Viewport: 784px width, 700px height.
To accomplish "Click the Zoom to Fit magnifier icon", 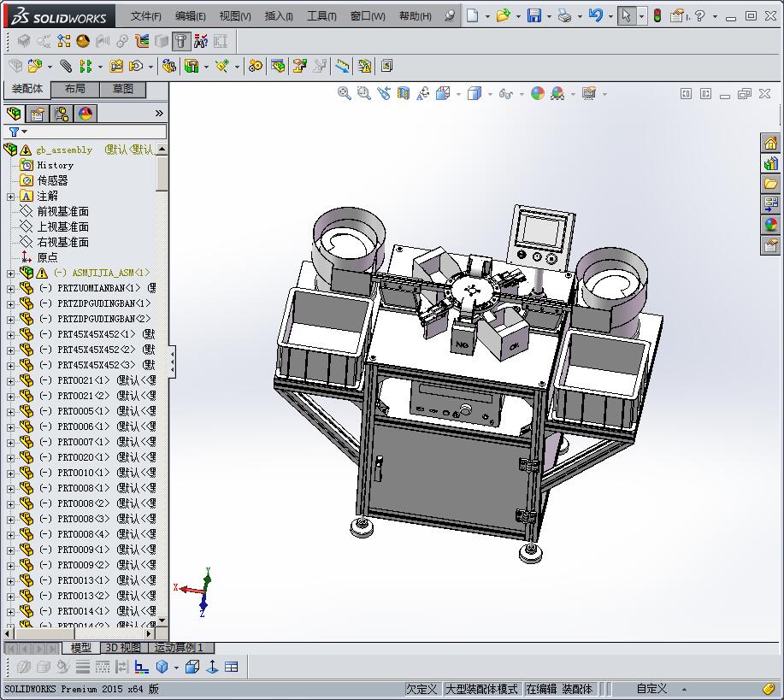I will click(x=345, y=94).
